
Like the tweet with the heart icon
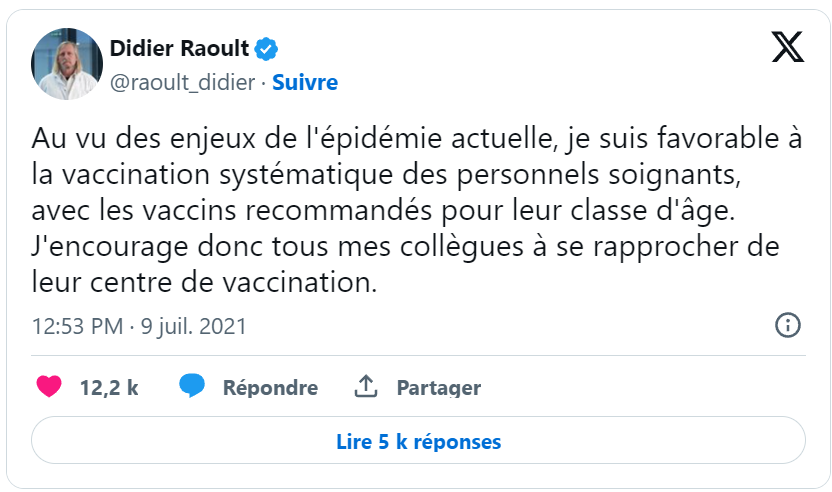tap(49, 387)
